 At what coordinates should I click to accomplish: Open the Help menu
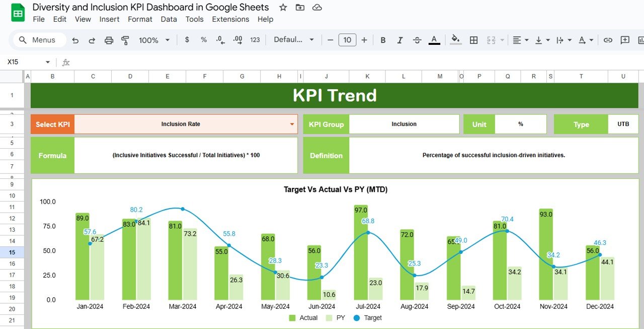click(x=265, y=19)
